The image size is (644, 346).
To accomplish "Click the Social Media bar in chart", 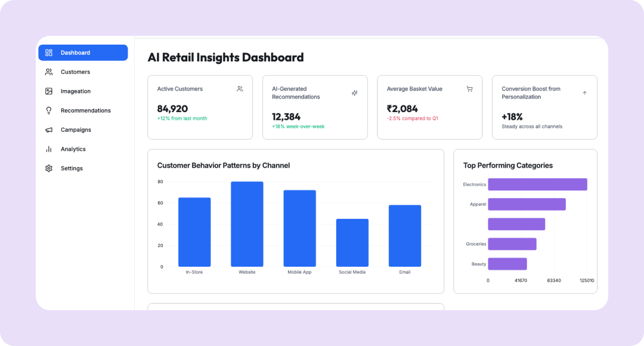I will [352, 243].
